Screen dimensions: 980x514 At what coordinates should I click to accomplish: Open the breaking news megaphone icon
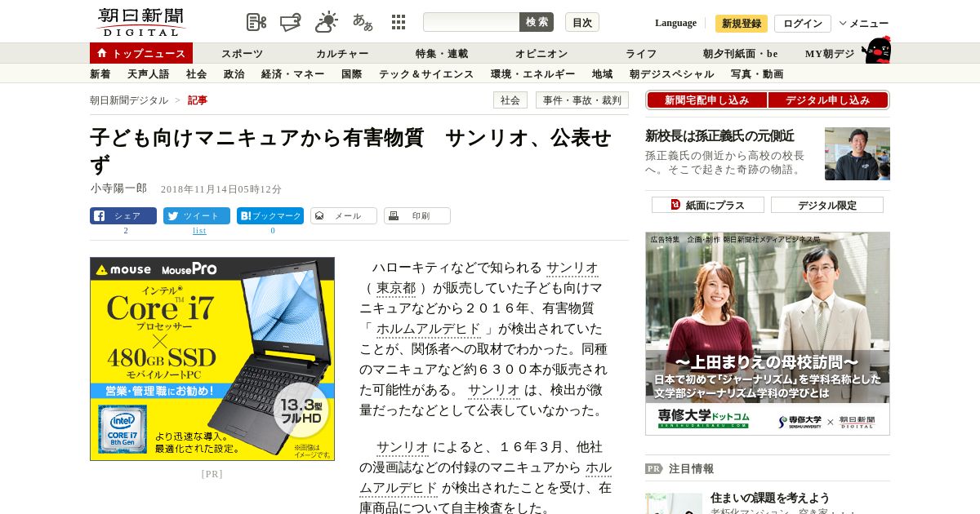click(291, 22)
